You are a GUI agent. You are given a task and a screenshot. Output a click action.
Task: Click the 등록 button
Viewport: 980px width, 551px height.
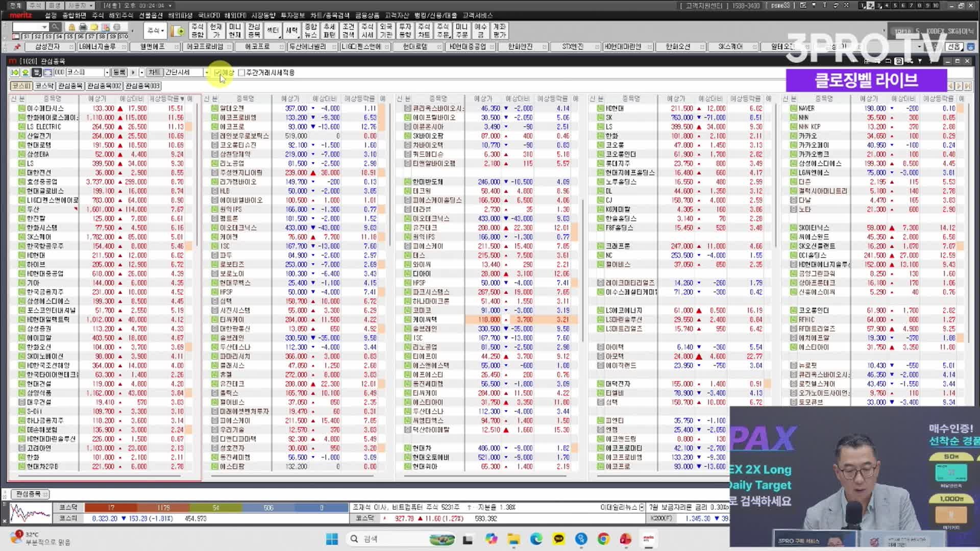pos(119,72)
